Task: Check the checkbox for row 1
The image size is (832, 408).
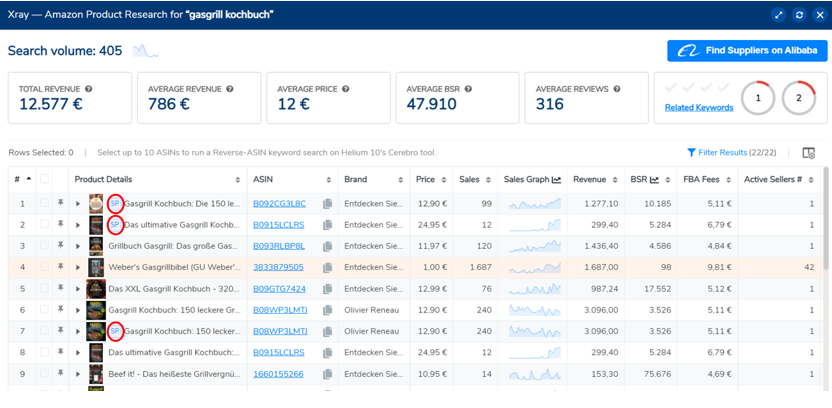Action: (44, 204)
